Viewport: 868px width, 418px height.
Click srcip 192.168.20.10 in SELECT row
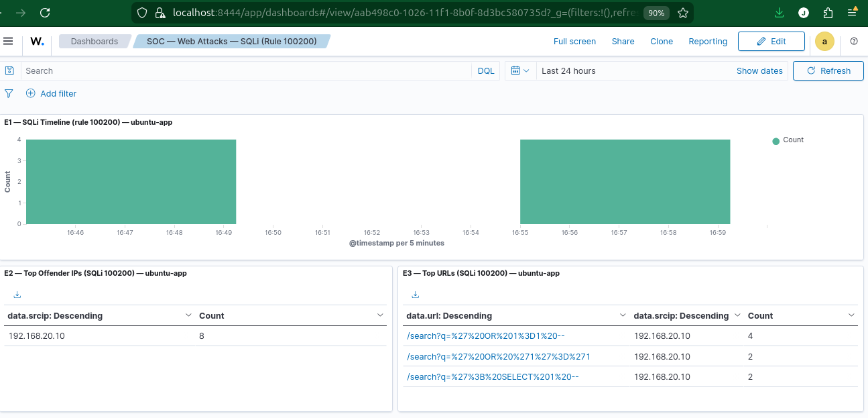(x=662, y=376)
